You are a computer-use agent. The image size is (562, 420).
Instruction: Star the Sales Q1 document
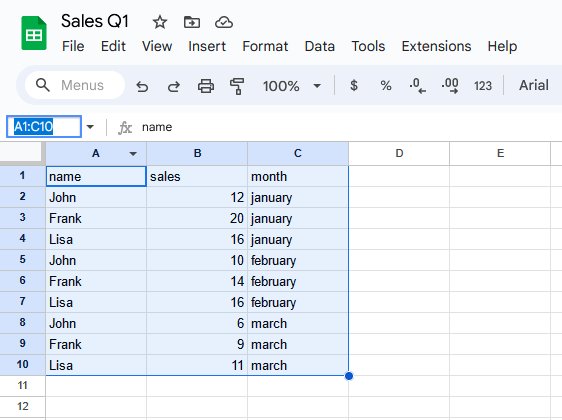point(160,22)
